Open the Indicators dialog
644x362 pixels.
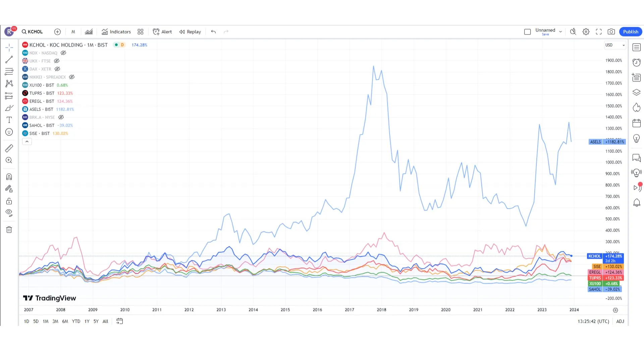(116, 32)
